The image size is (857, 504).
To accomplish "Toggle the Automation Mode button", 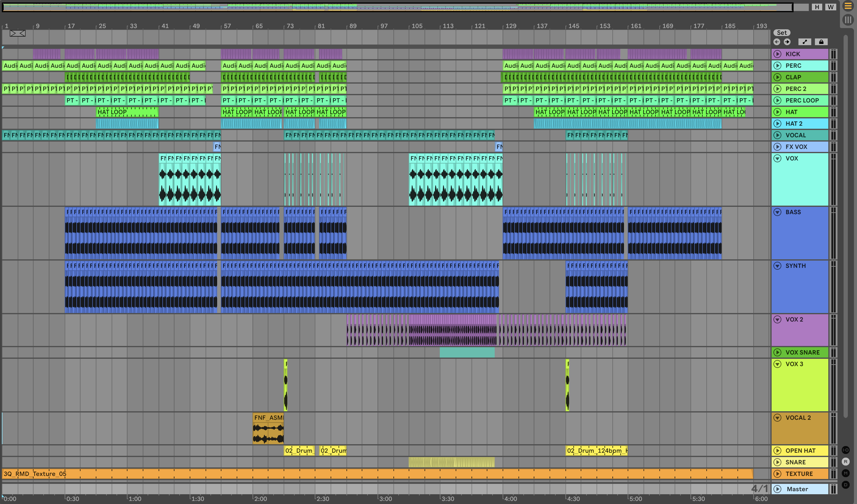I will click(805, 42).
